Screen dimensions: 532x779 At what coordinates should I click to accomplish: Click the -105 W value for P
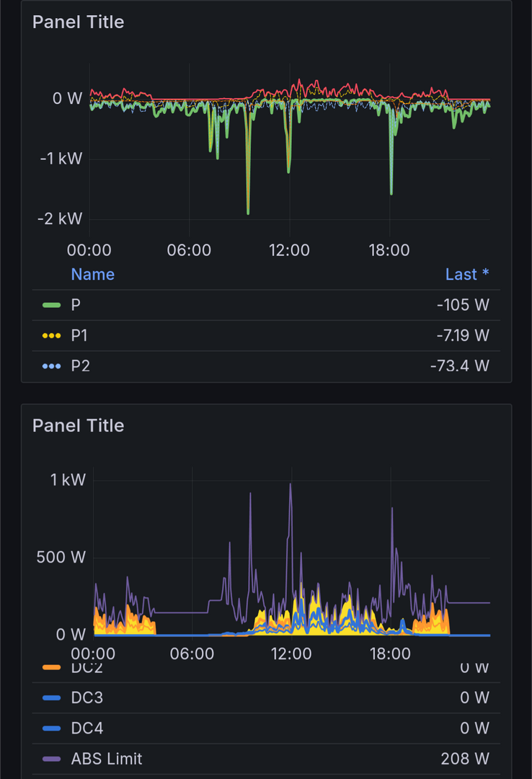point(463,305)
